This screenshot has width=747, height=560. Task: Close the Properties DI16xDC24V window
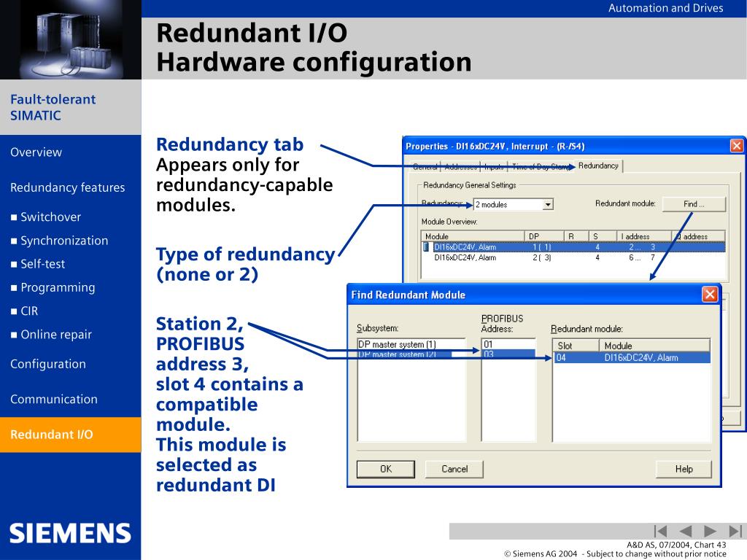coord(736,146)
